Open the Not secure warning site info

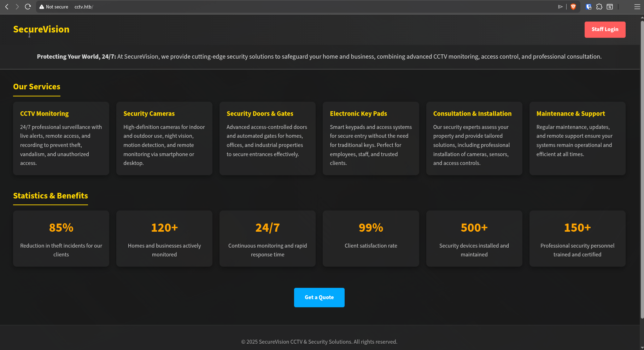[x=54, y=7]
